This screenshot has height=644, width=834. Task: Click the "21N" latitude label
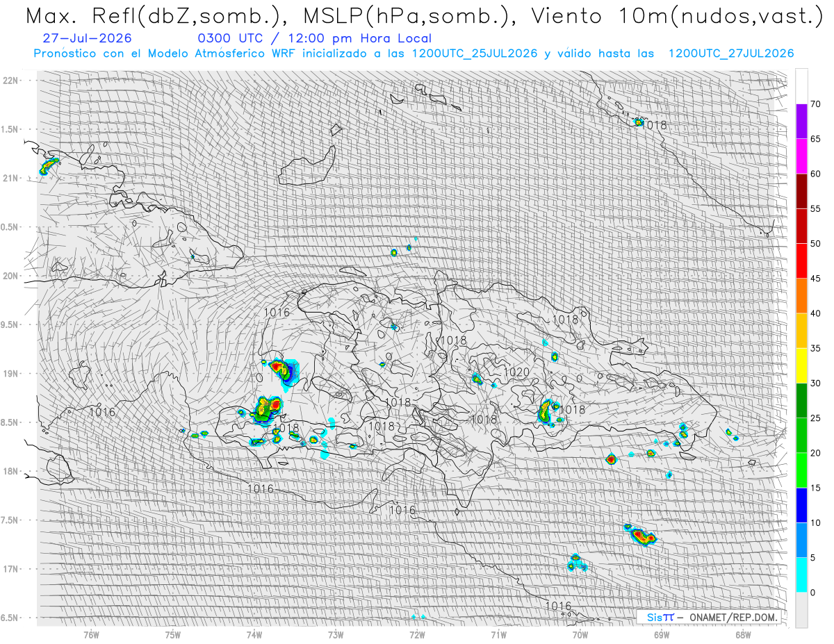coord(10,179)
